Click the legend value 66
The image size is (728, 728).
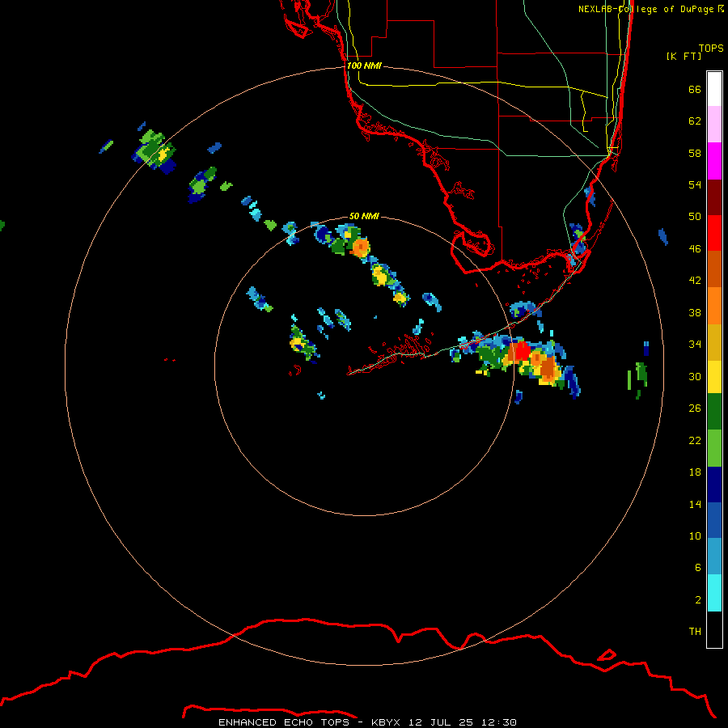click(695, 89)
